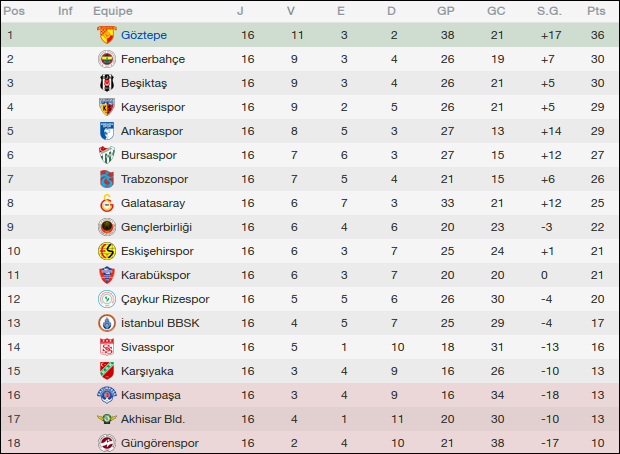Click the Trabzonspor club crest icon

107,179
